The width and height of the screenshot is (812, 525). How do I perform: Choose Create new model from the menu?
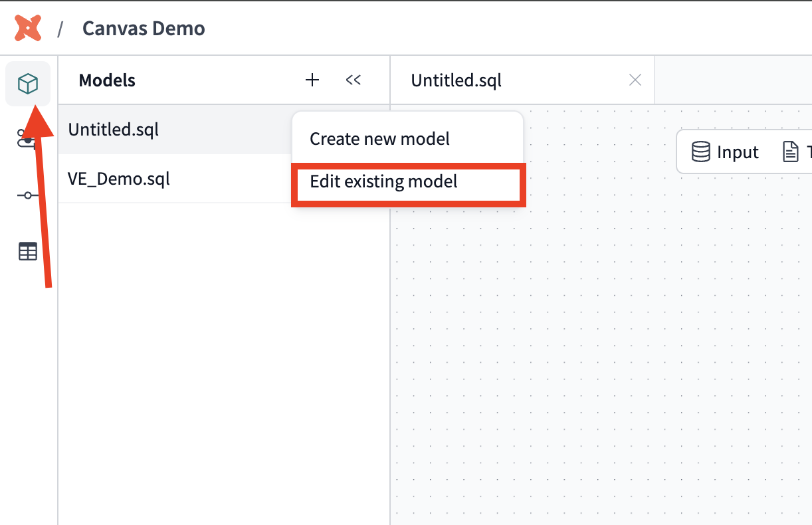click(379, 139)
